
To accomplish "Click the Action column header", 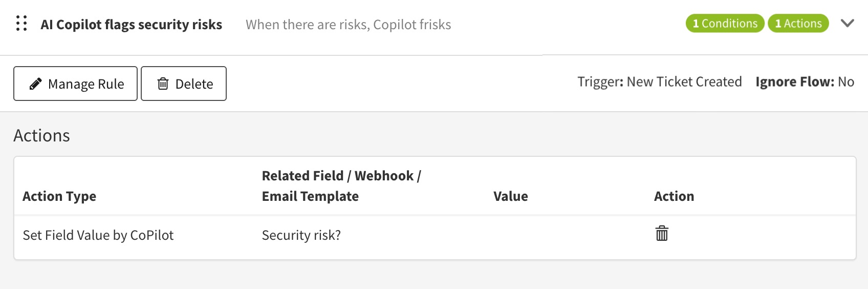I will (x=674, y=196).
